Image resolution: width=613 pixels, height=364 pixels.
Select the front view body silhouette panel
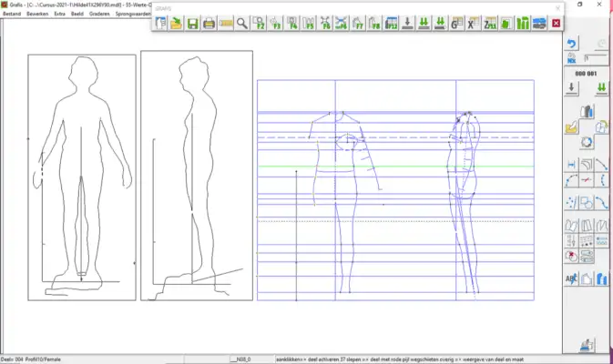82,177
